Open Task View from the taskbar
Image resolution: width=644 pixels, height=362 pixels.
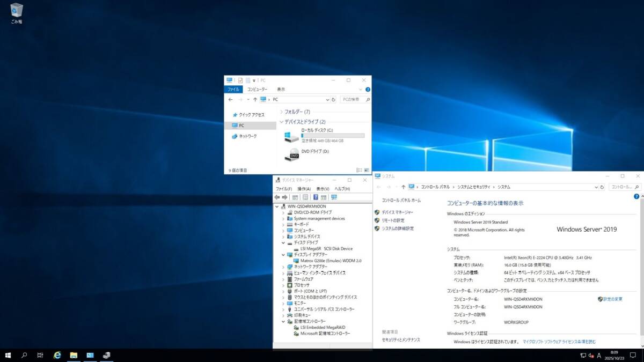[40, 355]
